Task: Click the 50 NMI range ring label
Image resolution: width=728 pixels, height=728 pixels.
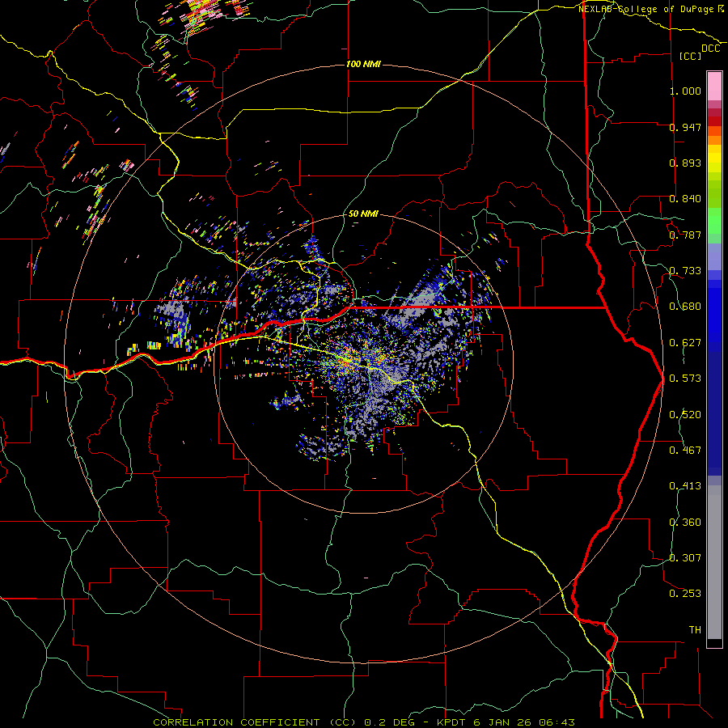Action: (363, 214)
